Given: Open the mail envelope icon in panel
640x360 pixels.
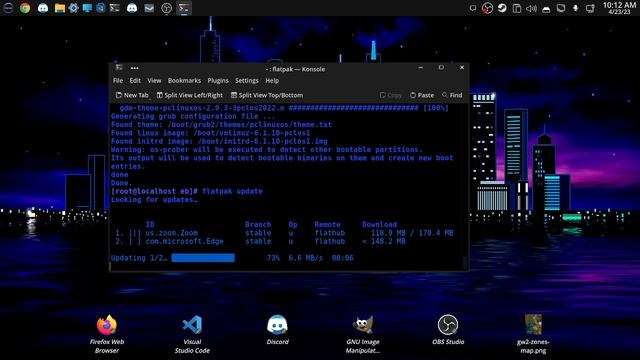Looking at the screenshot, I should [149, 8].
